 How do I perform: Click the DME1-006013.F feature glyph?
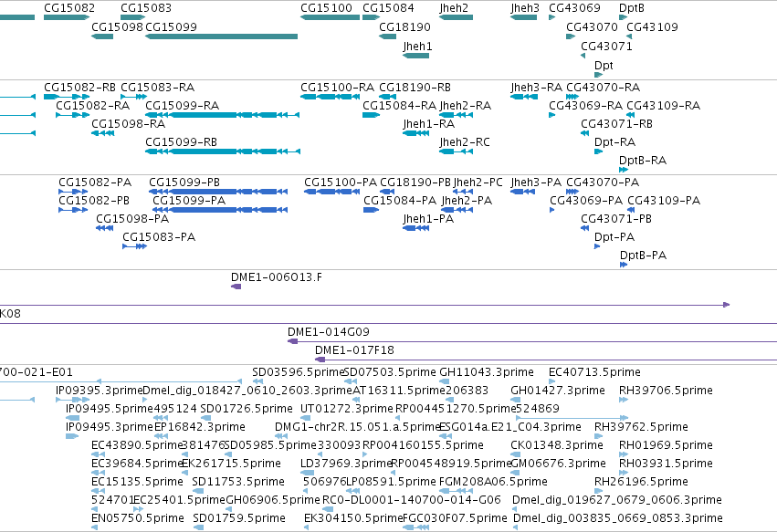pos(236,287)
